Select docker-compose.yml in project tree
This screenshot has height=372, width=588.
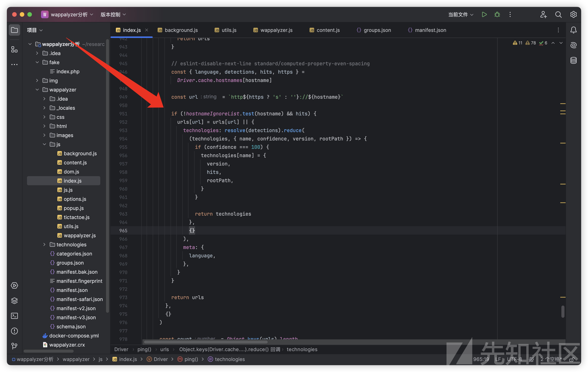pyautogui.click(x=71, y=336)
